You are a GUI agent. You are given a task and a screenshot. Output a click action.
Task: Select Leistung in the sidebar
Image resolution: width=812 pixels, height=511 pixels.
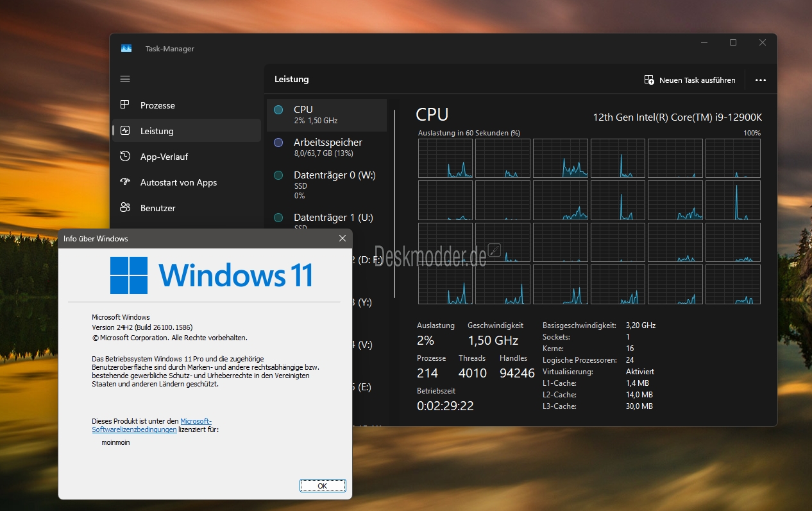187,131
